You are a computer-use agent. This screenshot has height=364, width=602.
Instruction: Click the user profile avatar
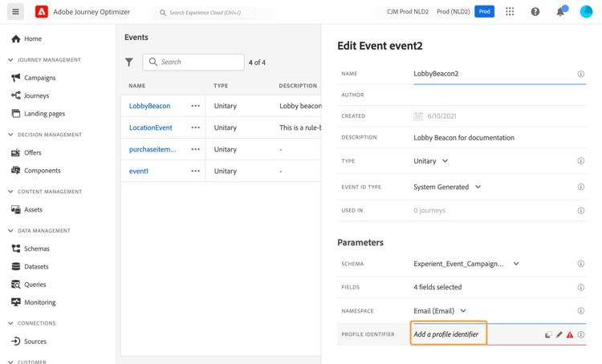coord(586,11)
